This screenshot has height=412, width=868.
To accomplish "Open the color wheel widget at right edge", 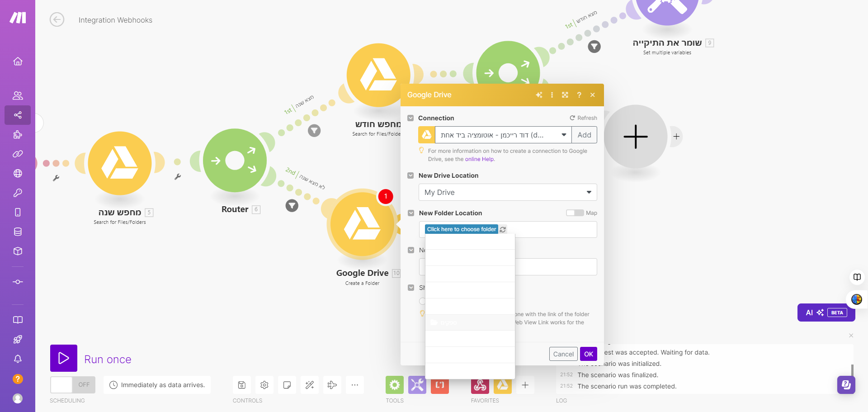I will (x=856, y=299).
